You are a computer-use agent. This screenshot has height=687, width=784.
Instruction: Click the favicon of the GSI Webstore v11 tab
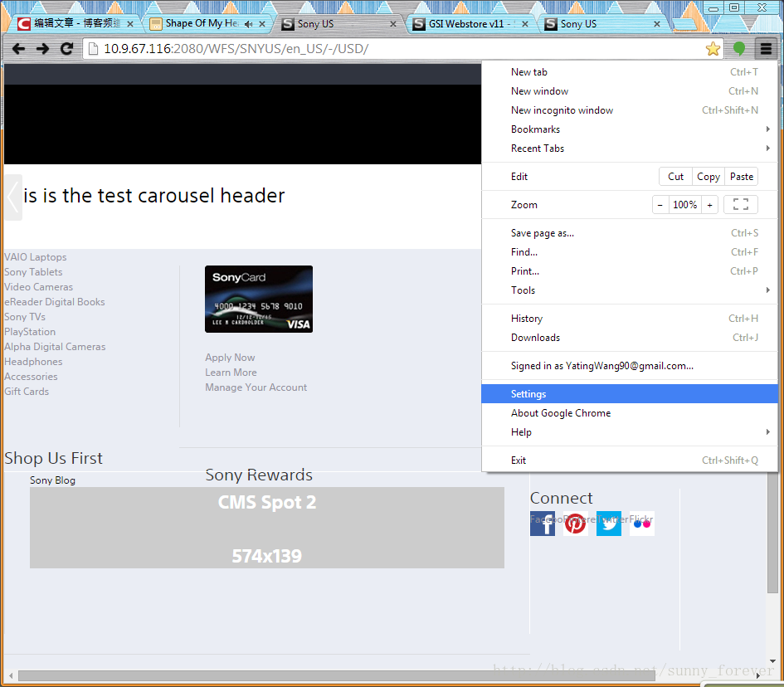(419, 24)
